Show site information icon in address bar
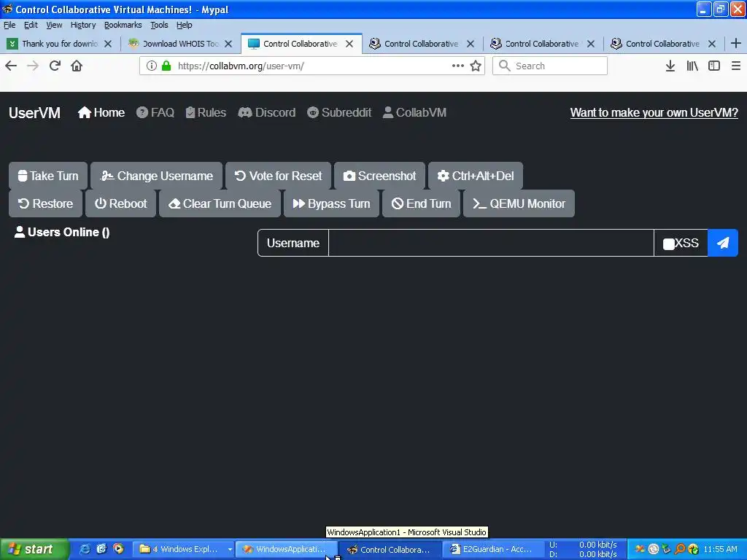The width and height of the screenshot is (747, 560). click(x=152, y=66)
